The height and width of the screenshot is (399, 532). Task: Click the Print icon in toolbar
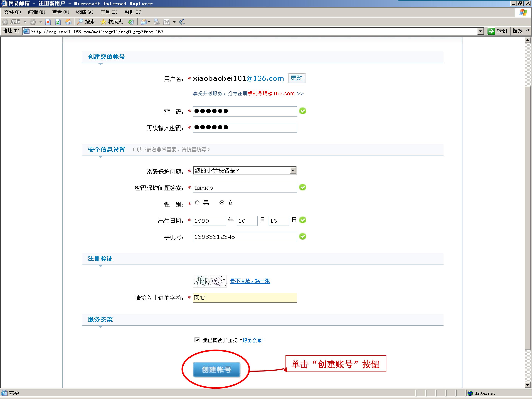[x=157, y=22]
